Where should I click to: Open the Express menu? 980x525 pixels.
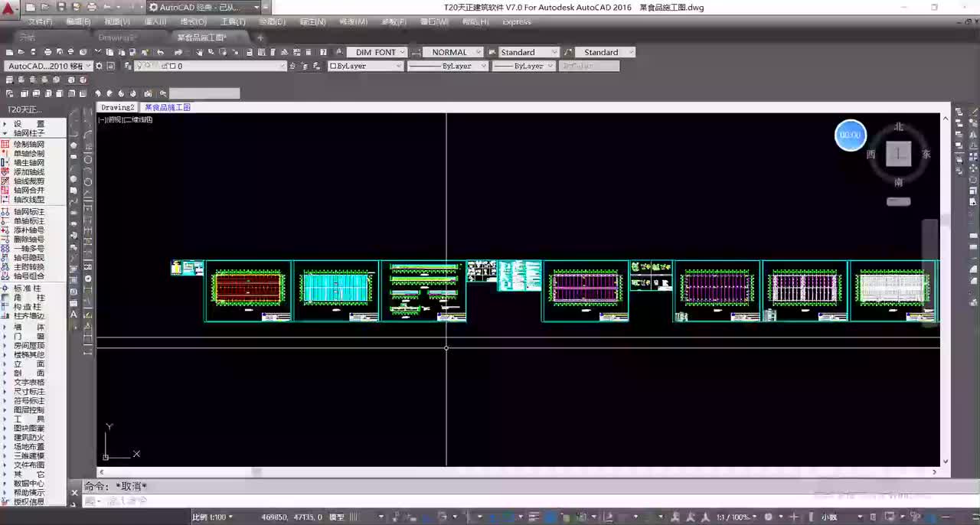(x=516, y=21)
